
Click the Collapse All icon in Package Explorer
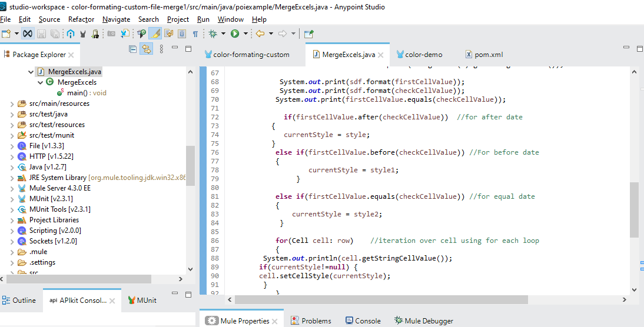[x=132, y=50]
